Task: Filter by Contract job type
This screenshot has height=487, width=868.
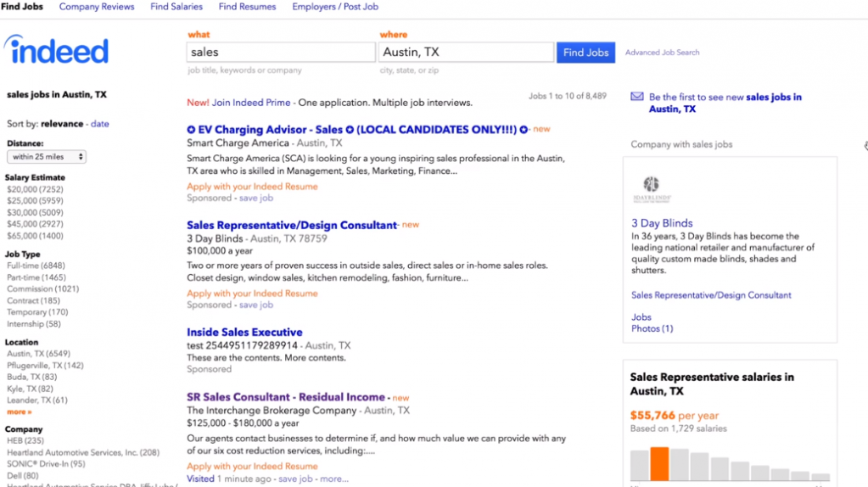Action: point(33,300)
